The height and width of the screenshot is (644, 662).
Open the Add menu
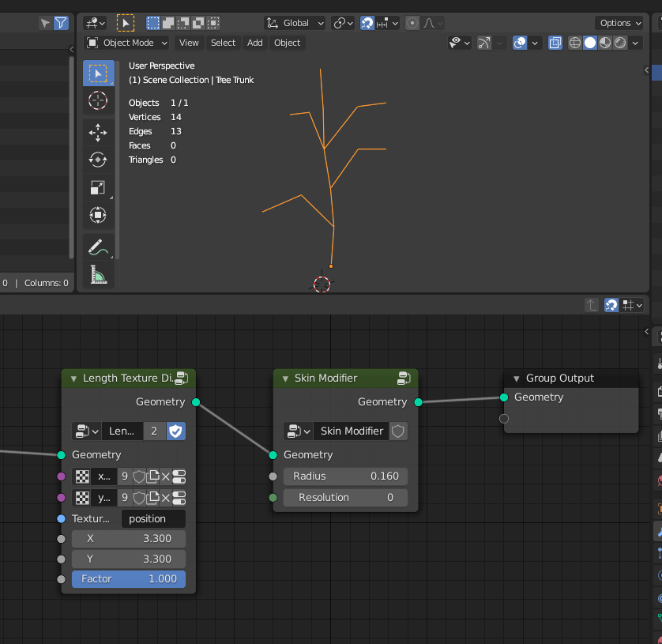click(255, 43)
